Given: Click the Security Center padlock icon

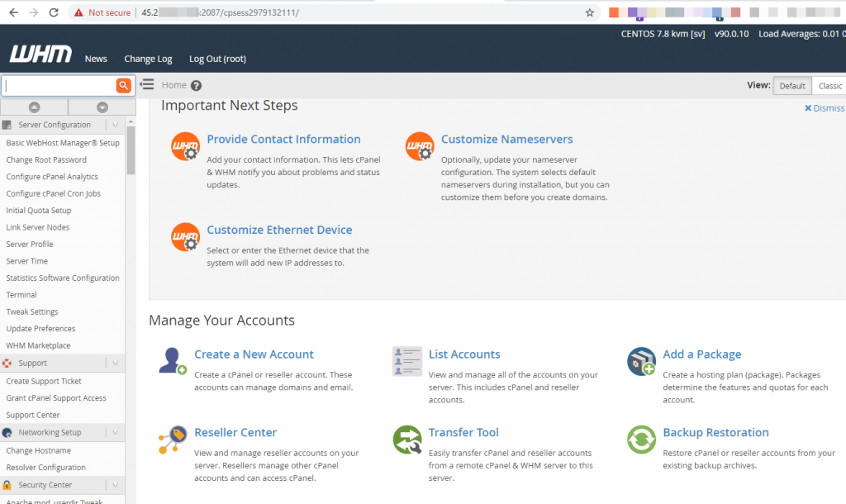Looking at the screenshot, I should pyautogui.click(x=7, y=484).
